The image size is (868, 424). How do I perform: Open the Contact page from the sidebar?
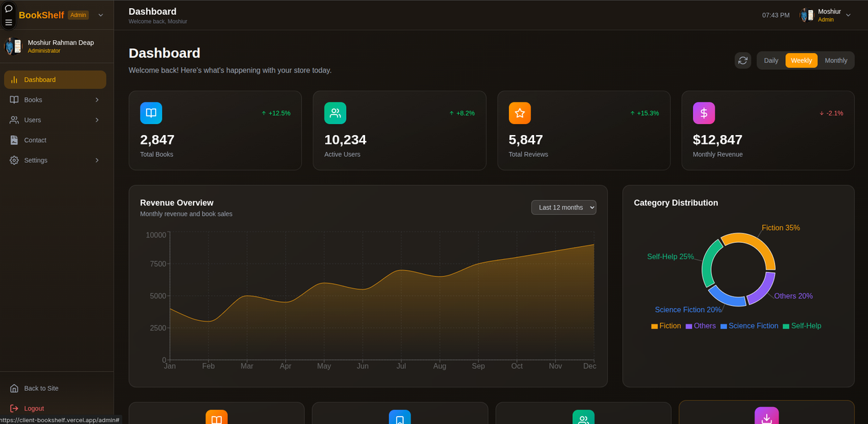point(55,140)
